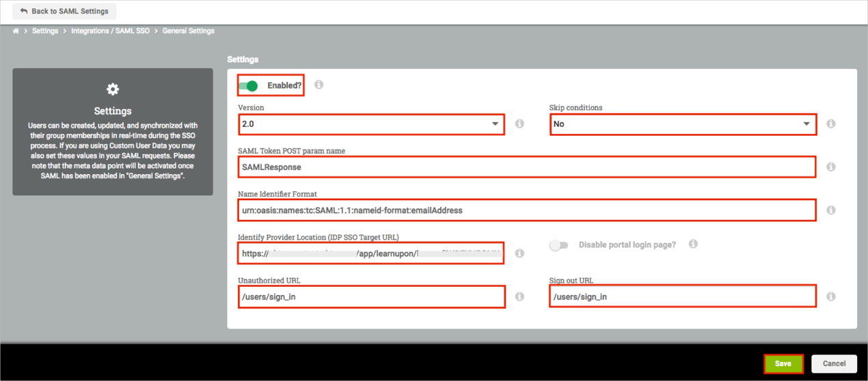Click info icon next to Enabled toggle

(318, 85)
